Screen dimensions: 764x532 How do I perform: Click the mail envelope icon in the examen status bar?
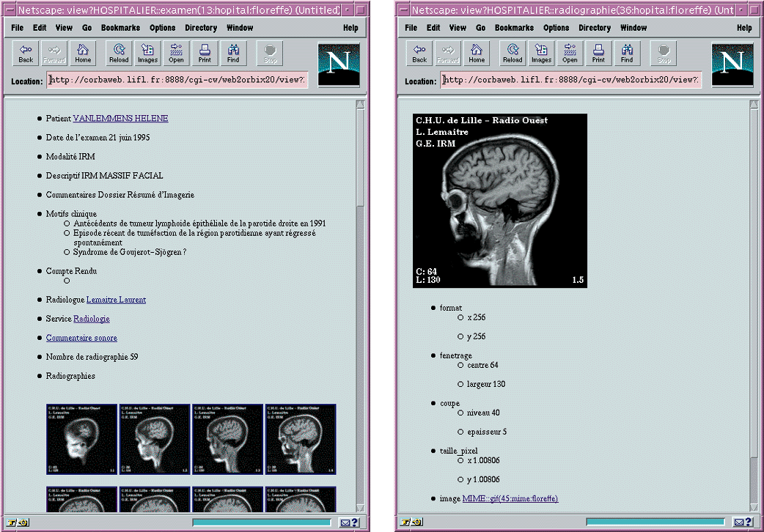coord(345,522)
